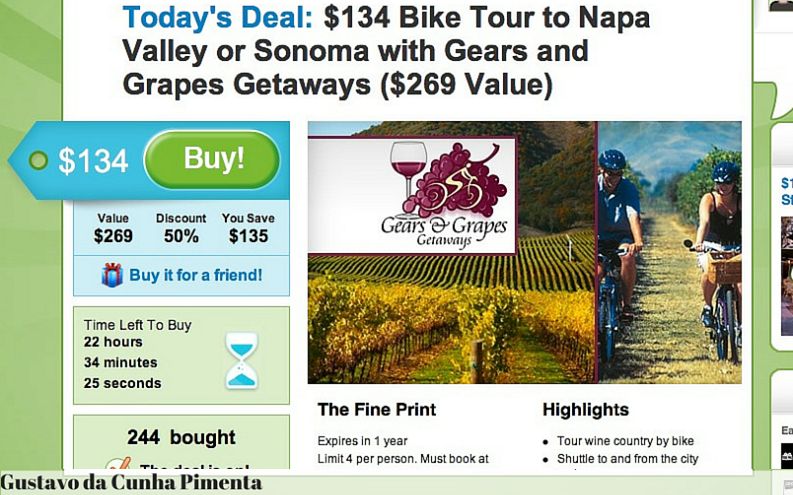
Task: Click the Highlights heading
Action: pyautogui.click(x=586, y=410)
